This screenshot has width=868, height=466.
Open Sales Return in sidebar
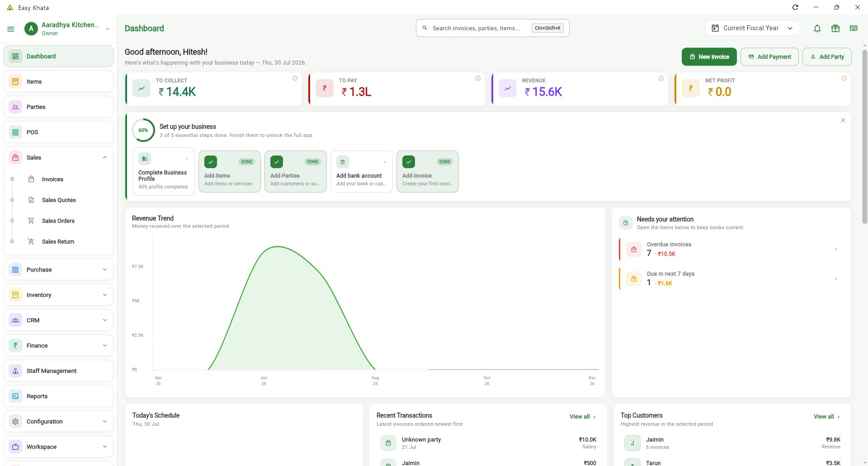[x=58, y=242]
